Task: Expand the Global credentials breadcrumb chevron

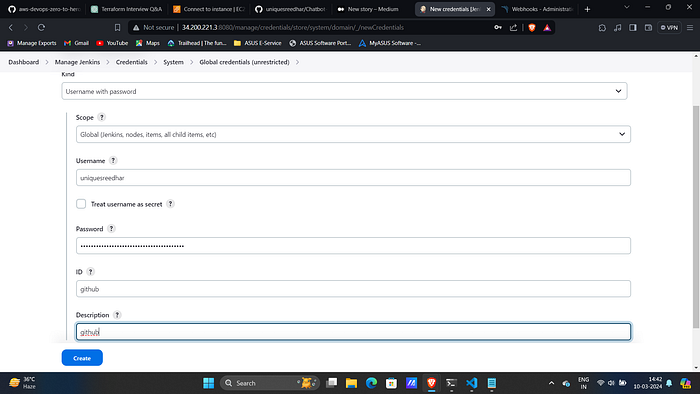Action: pos(297,62)
